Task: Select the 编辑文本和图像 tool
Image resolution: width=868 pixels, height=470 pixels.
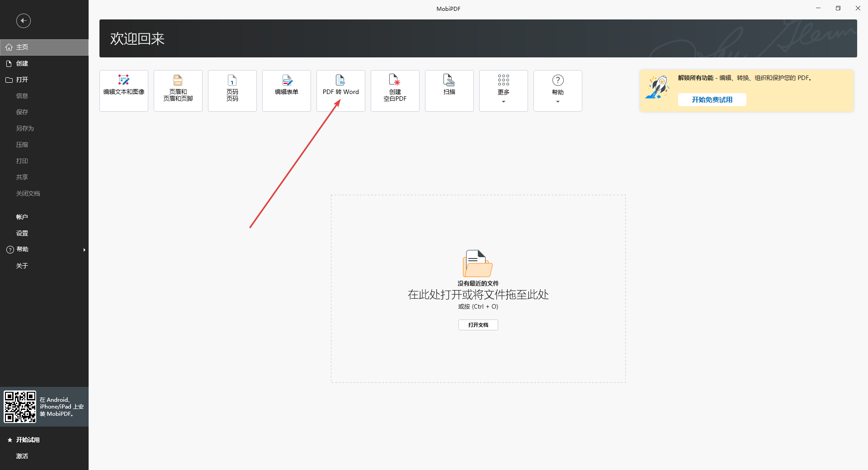Action: click(123, 90)
